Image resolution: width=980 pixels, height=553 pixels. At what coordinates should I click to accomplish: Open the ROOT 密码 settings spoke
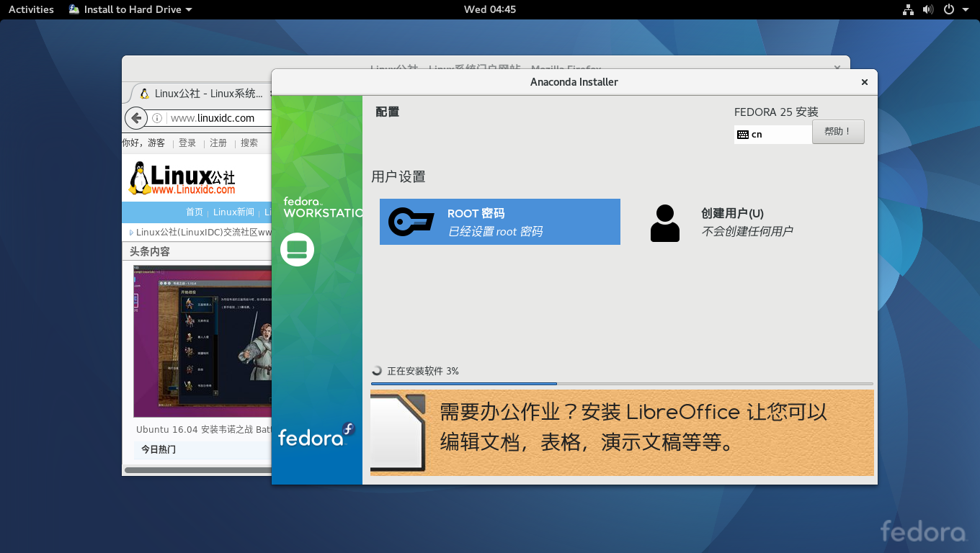(499, 222)
